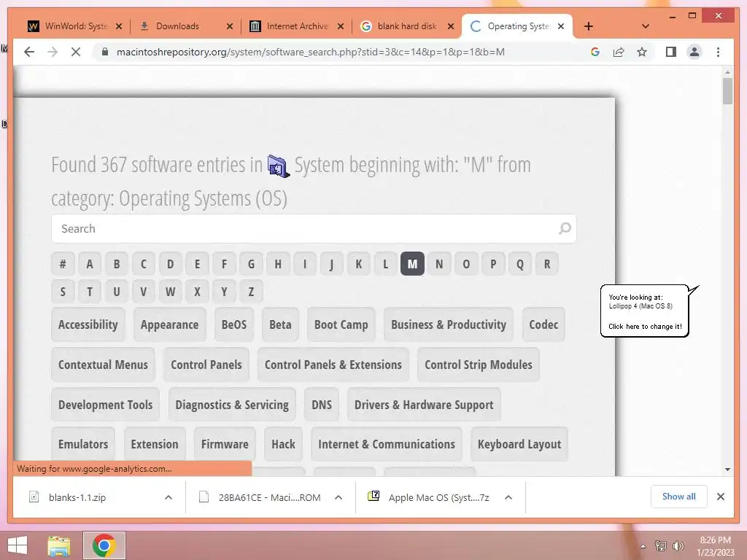Close the Operating Systems tab
This screenshot has width=747, height=560.
tap(561, 26)
